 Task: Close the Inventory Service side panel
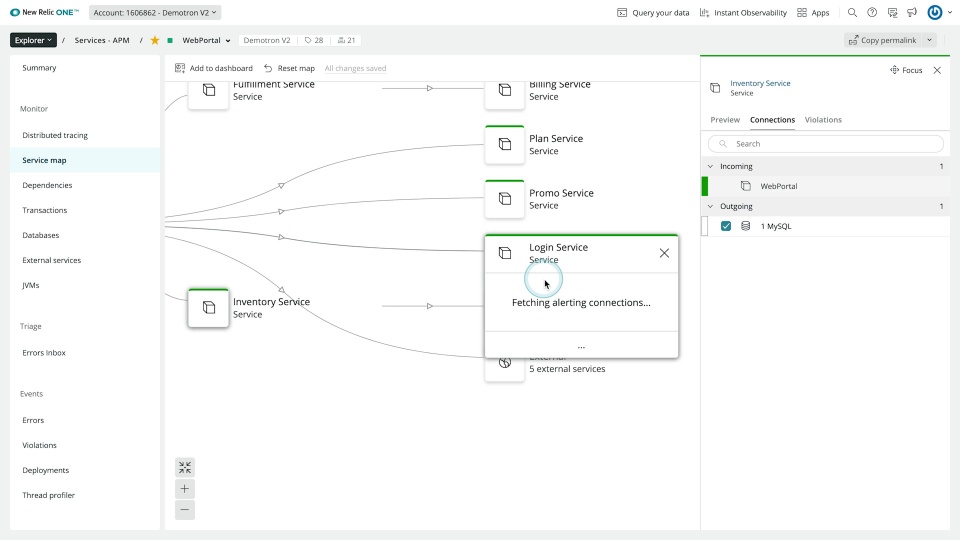pyautogui.click(x=937, y=70)
